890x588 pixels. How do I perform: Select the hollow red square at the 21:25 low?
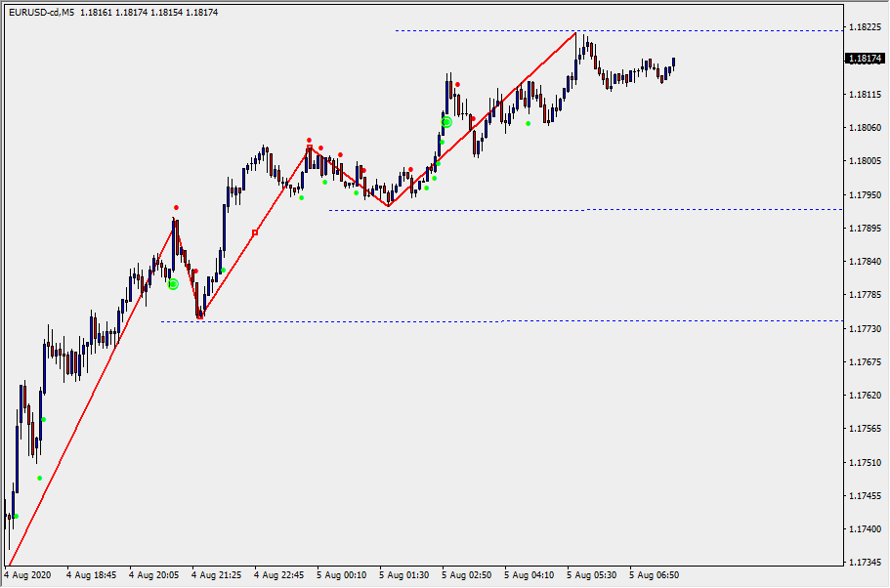click(200, 316)
